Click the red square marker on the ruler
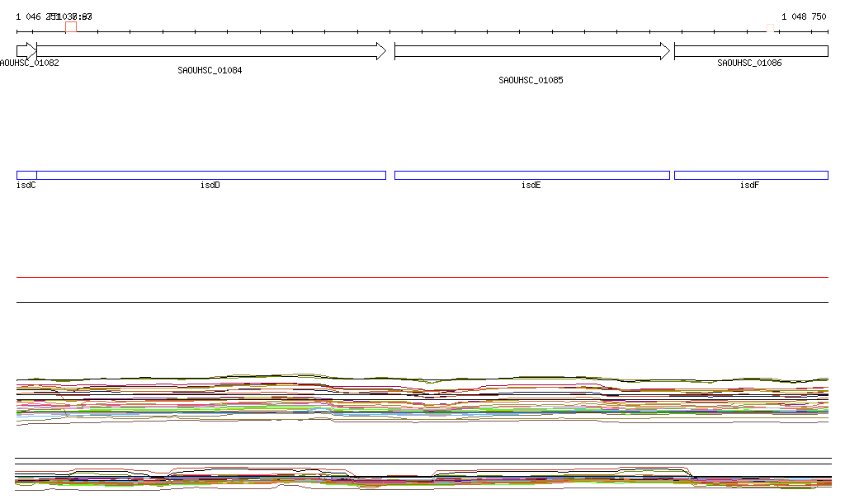 [71, 27]
